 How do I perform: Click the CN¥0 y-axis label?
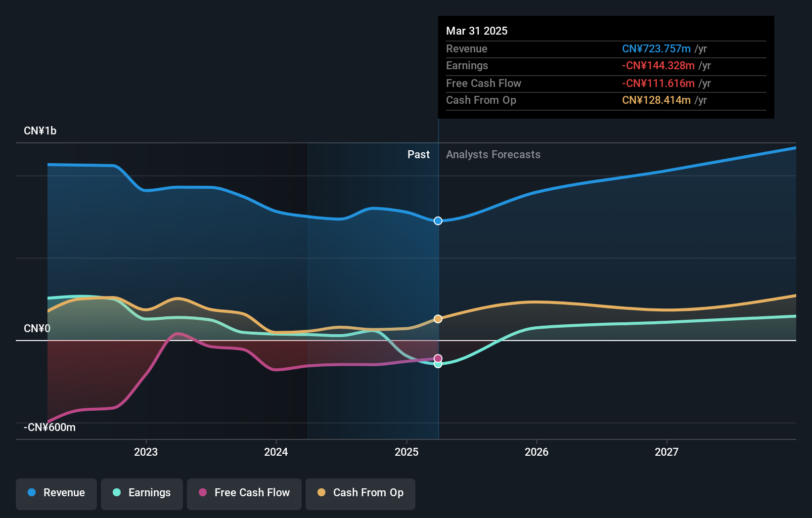coord(37,329)
